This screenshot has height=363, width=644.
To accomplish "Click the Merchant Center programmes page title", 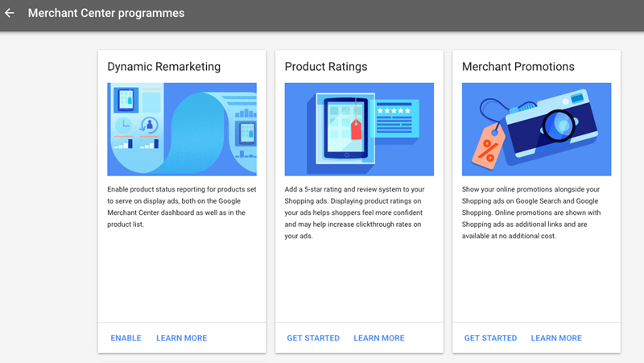I will pos(105,14).
